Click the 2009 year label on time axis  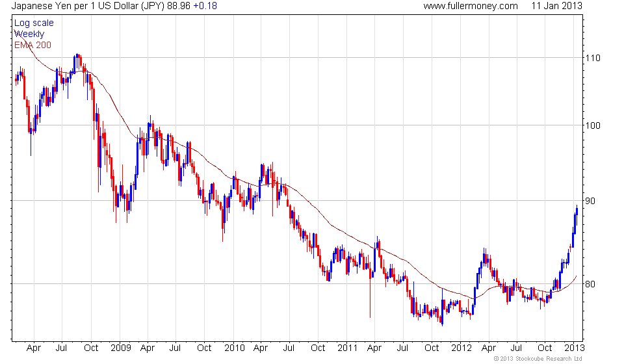click(121, 348)
